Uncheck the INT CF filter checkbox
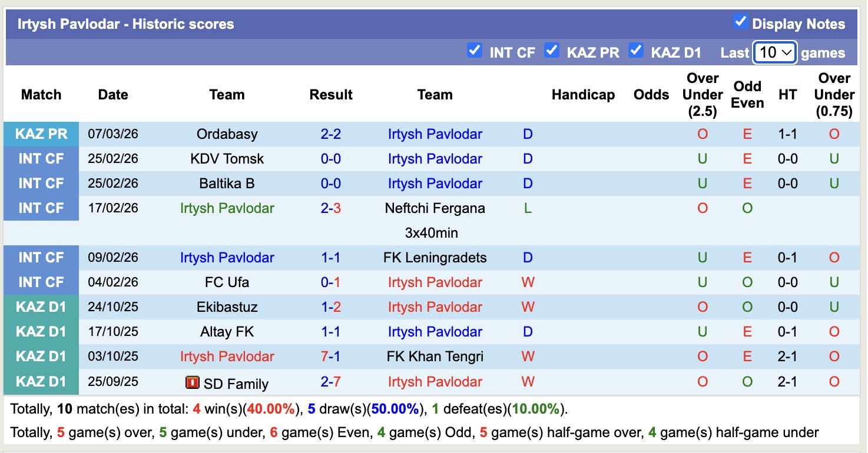The width and height of the screenshot is (868, 453). (x=474, y=51)
